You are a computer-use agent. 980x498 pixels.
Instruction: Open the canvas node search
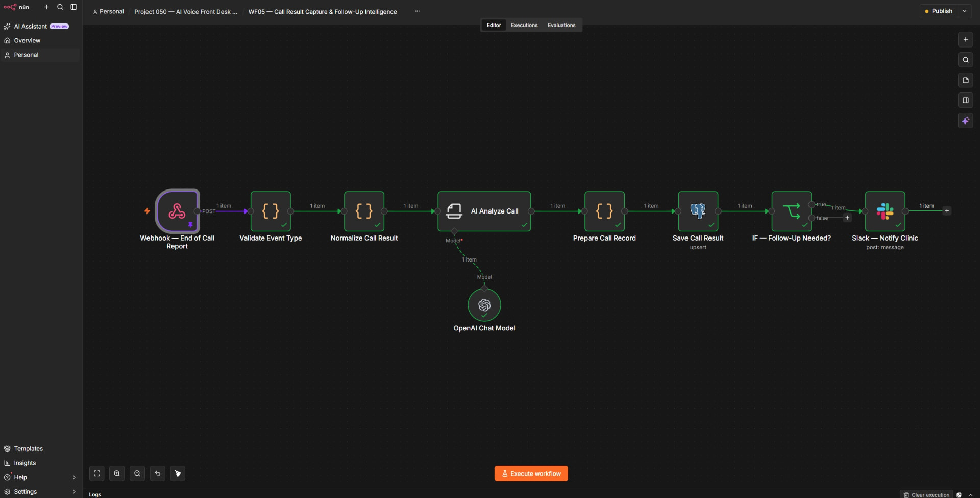click(x=965, y=60)
